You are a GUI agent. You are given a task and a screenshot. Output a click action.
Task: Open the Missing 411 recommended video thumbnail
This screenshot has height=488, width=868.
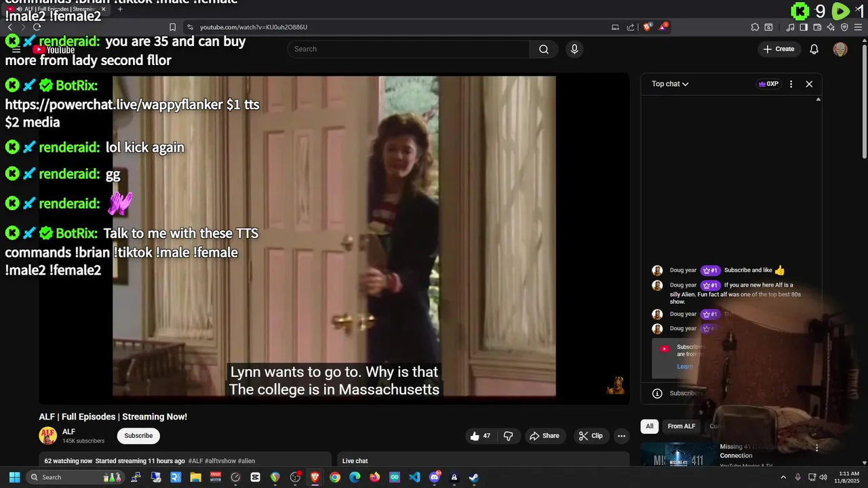click(x=678, y=454)
